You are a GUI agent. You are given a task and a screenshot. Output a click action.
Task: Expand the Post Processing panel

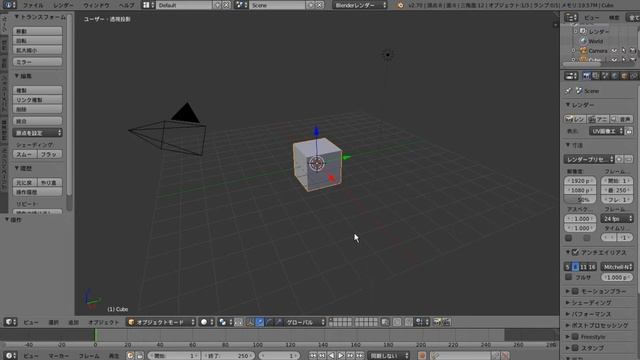[x=598, y=325]
